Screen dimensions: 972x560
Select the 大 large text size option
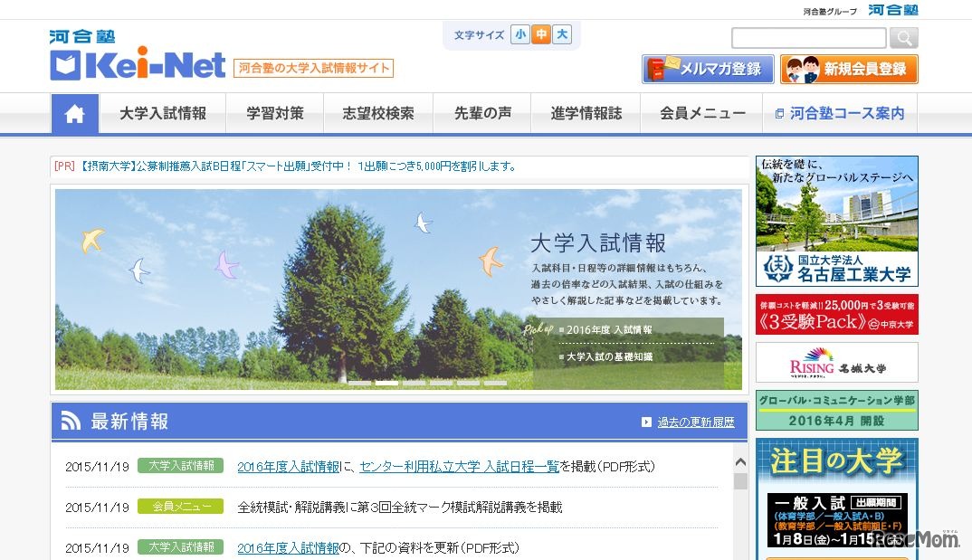point(562,33)
